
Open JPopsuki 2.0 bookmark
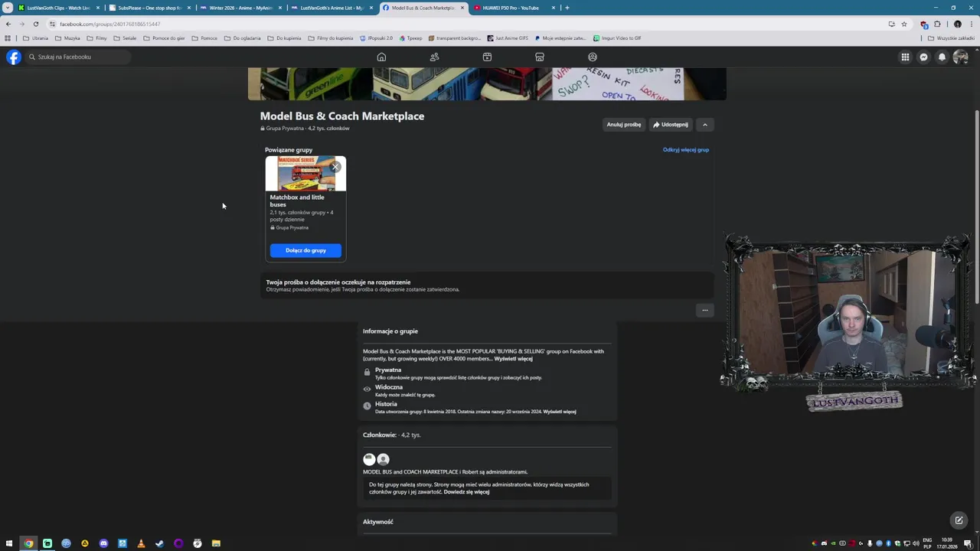click(376, 37)
